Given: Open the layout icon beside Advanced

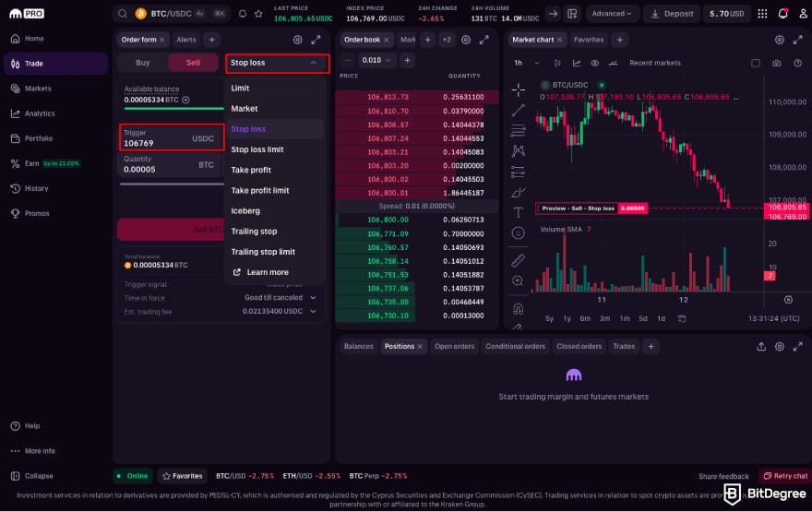Looking at the screenshot, I should click(x=572, y=14).
